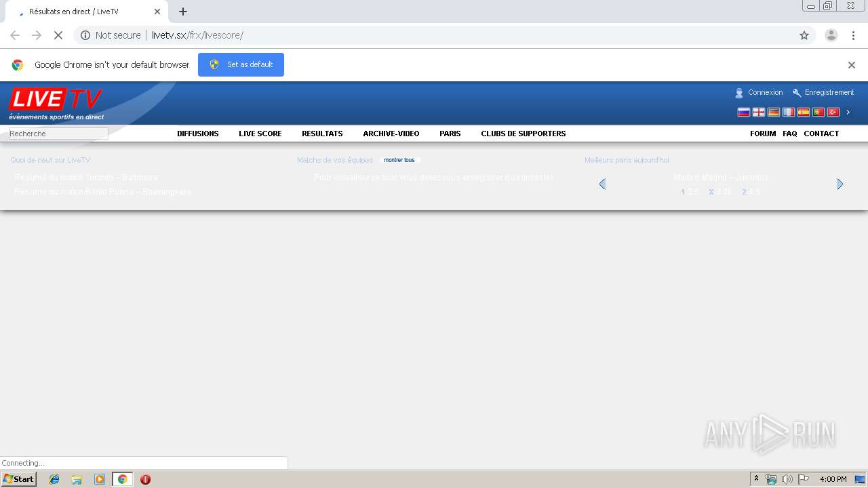Launch Internet Explorer from the taskbar
The image size is (868, 488).
point(54,479)
